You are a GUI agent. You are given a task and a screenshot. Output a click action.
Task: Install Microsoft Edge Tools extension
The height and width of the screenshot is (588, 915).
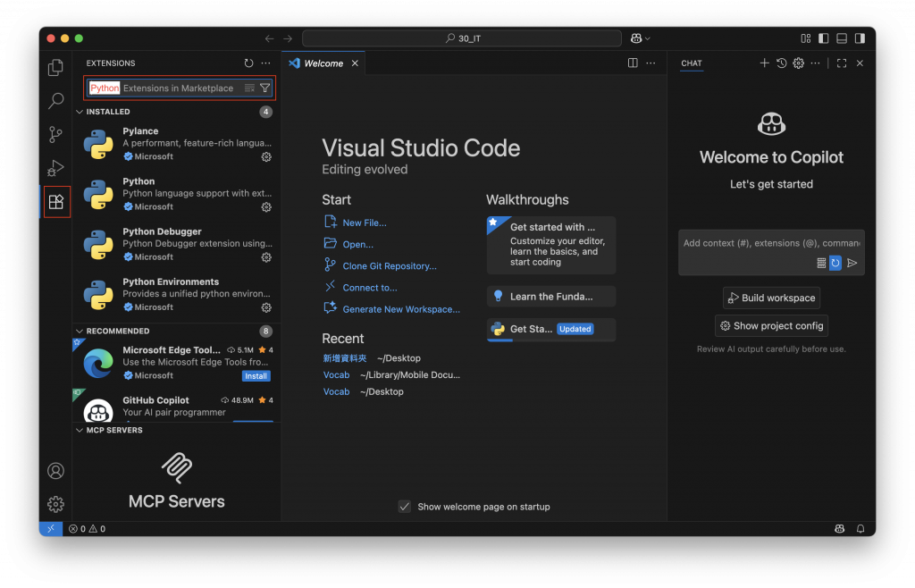[x=256, y=376]
